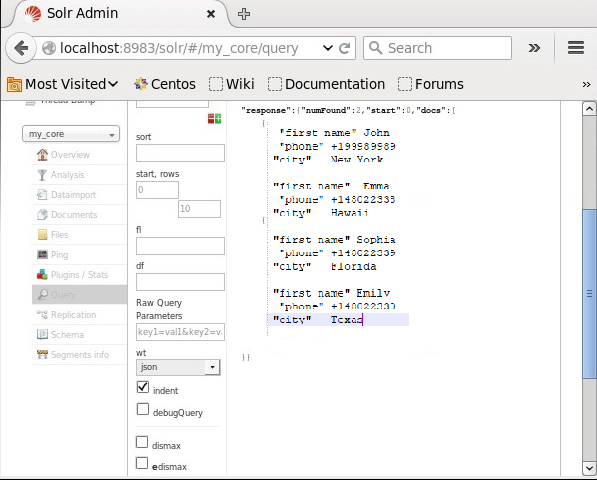Click the red remove fq button
Screen dimensions: 597x480
click(x=211, y=119)
